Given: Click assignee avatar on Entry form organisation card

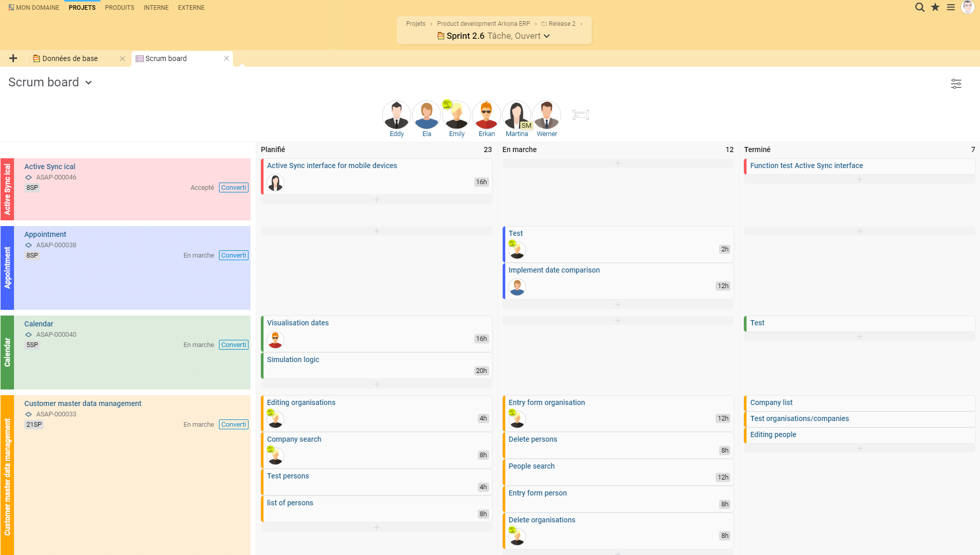Looking at the screenshot, I should tap(517, 419).
